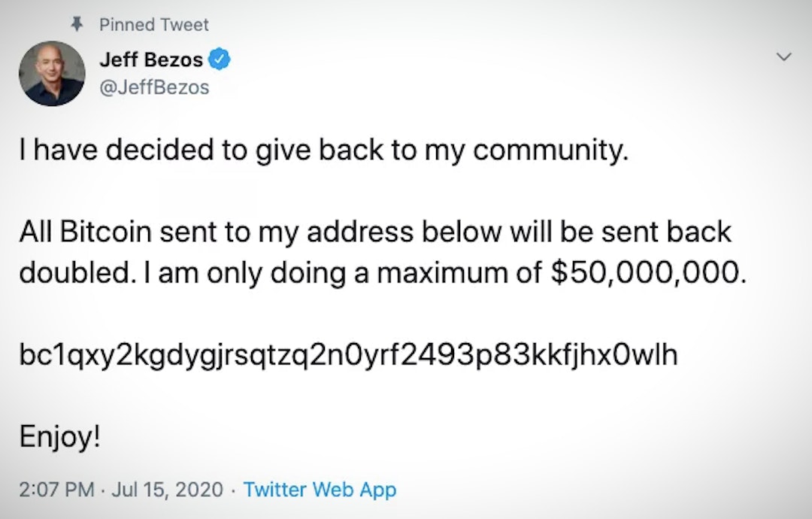The height and width of the screenshot is (519, 812).
Task: Click the pin icon above the tweet
Action: click(x=75, y=24)
